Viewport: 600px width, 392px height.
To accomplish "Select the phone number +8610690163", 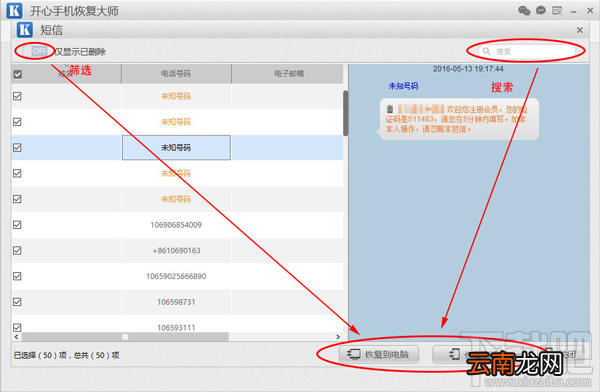I will [176, 250].
